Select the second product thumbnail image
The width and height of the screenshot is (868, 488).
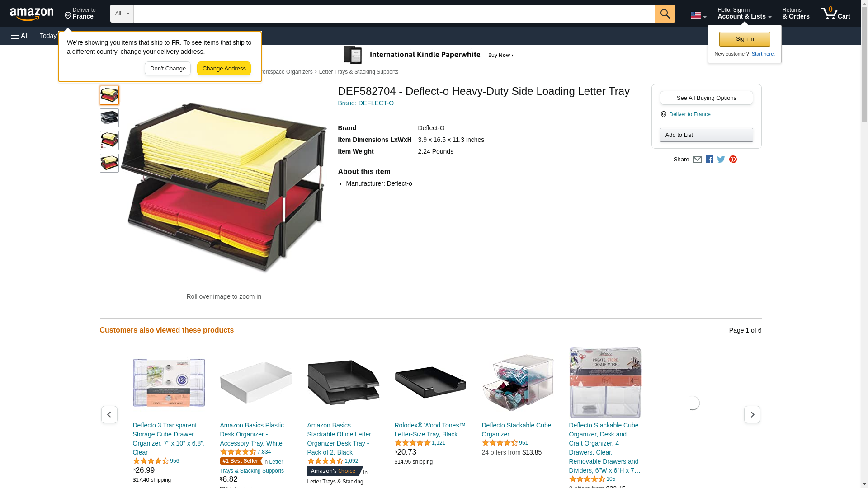click(109, 118)
